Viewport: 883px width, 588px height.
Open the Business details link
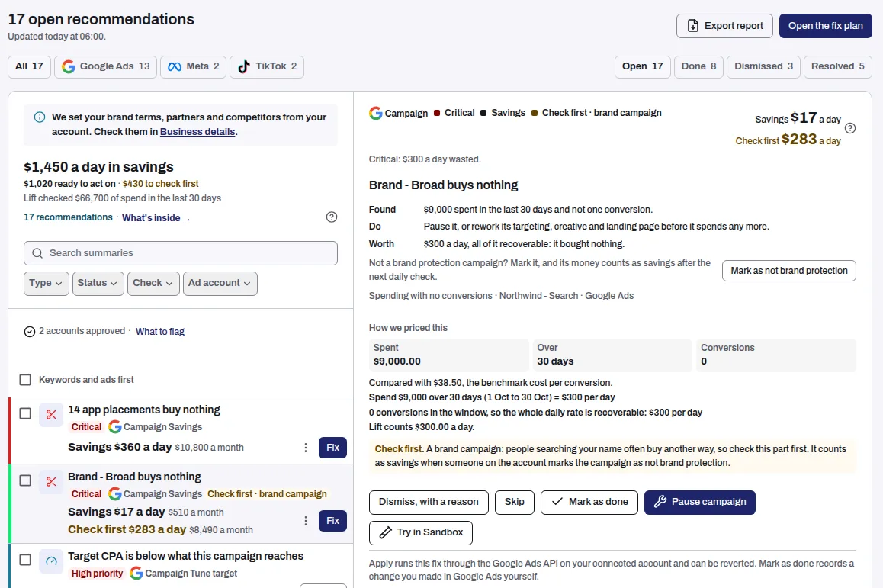(197, 132)
